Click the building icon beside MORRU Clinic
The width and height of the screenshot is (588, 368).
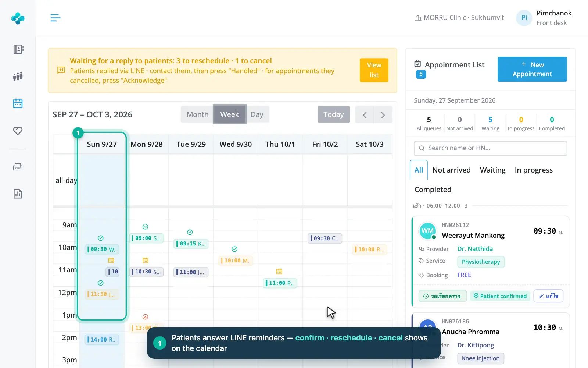(x=418, y=18)
